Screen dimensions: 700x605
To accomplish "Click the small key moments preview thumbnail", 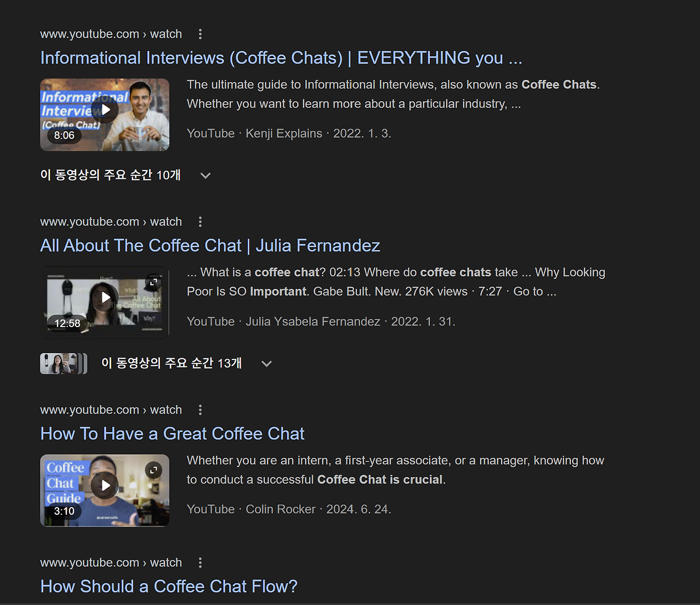I will (x=63, y=364).
